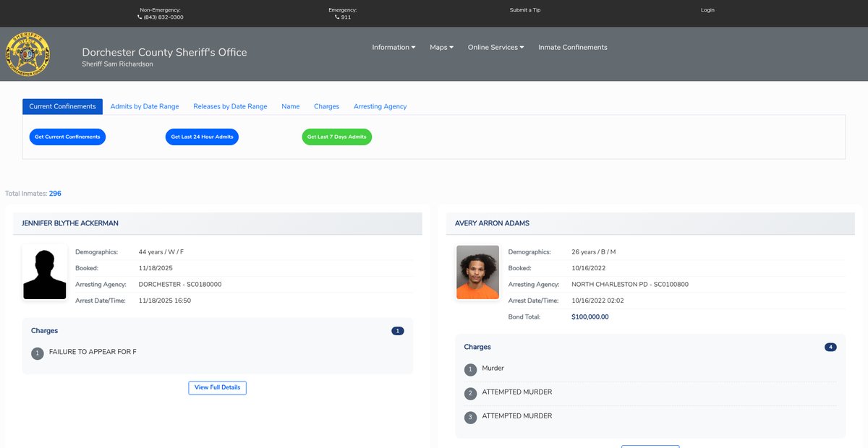This screenshot has width=868, height=448.
Task: Click NORTH CHARLESTON PD - SC0100800 agency text
Action: [x=630, y=285]
